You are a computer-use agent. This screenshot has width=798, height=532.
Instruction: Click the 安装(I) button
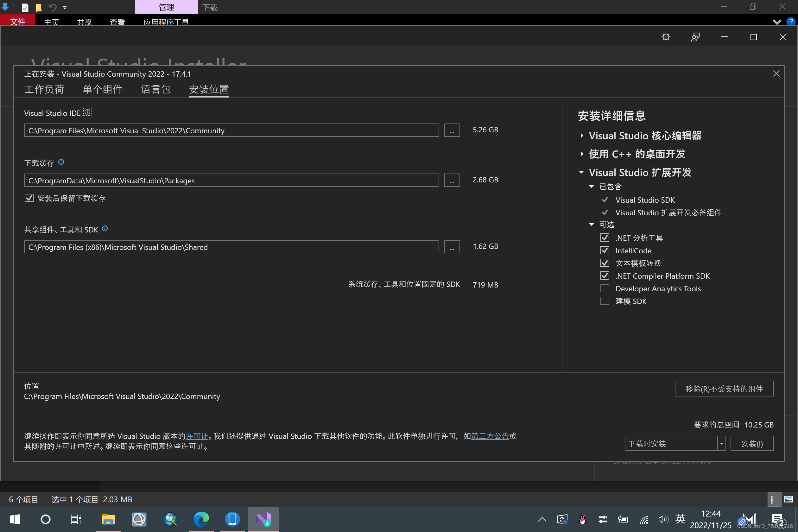tap(752, 443)
